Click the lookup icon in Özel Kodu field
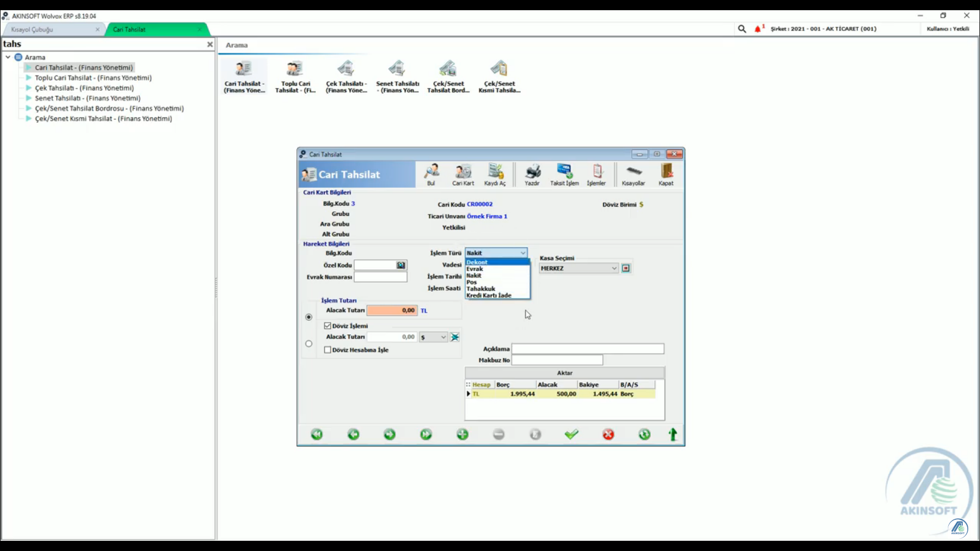Viewport: 980px width, 551px height. click(401, 265)
